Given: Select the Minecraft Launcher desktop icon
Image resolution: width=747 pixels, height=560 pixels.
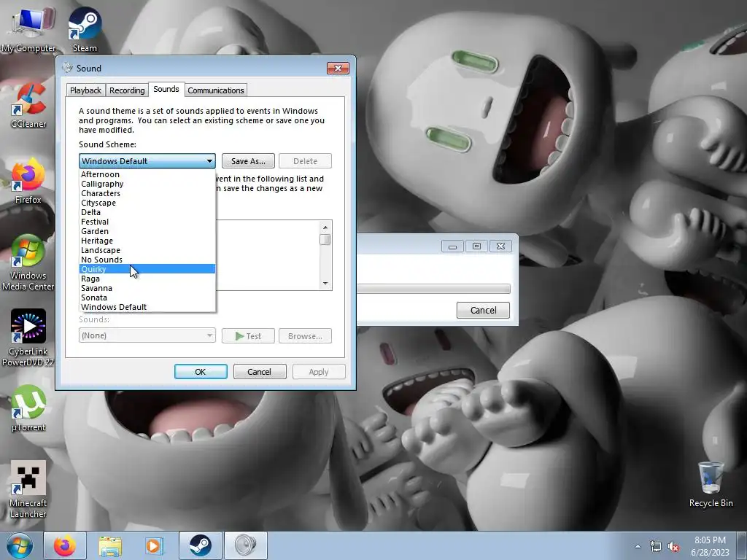Looking at the screenshot, I should click(28, 490).
